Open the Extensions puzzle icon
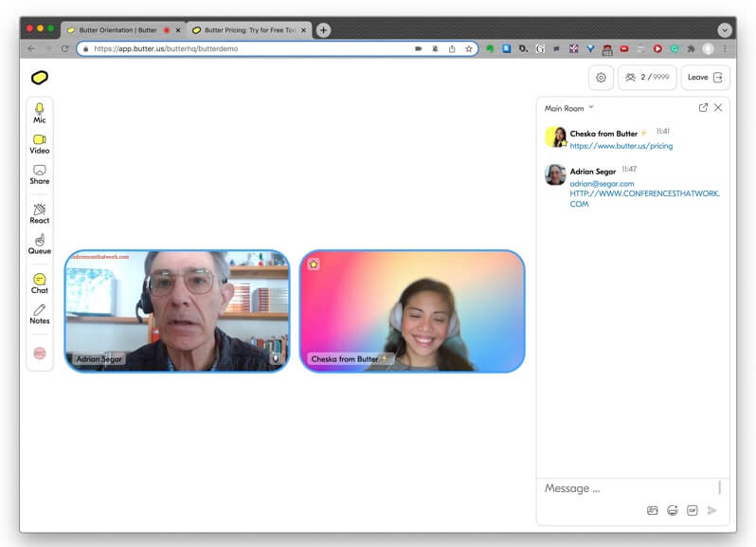Screen dimensions: 756x547 click(x=691, y=48)
